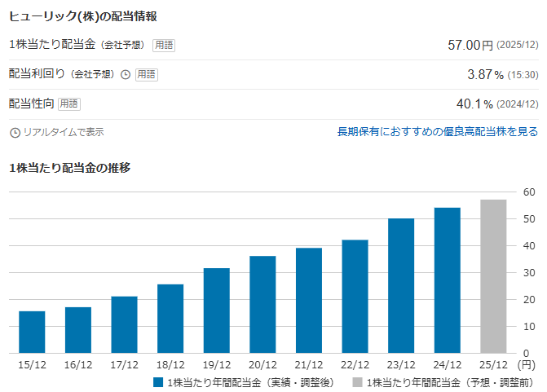Click the (15:30) timestamp

[x=523, y=75]
